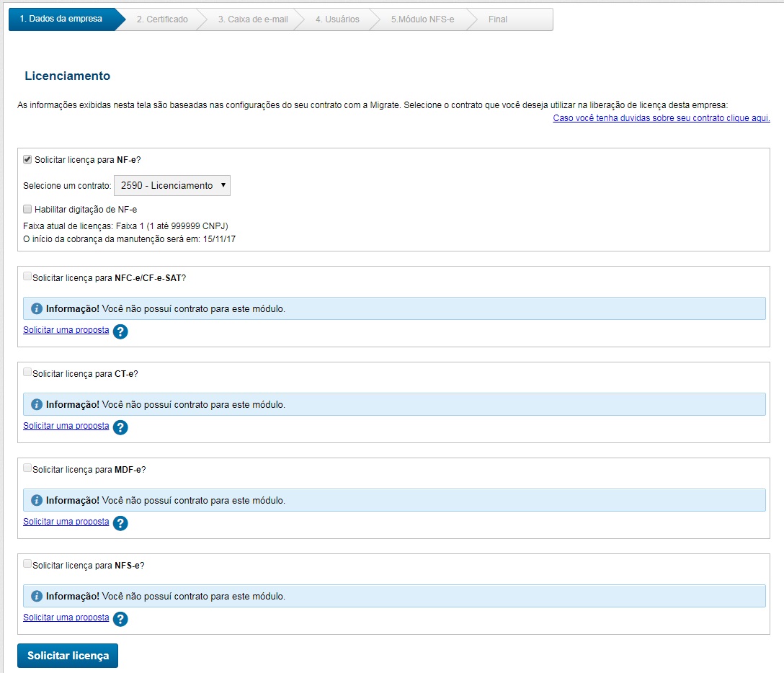
Task: Click info icon in NFS-e message
Action: (x=37, y=596)
